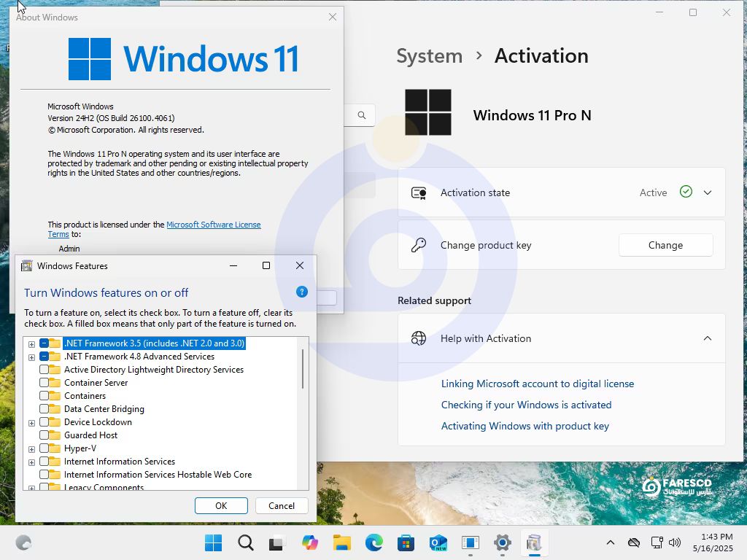Enable the Containers feature checkbox
The image size is (747, 560).
point(44,396)
